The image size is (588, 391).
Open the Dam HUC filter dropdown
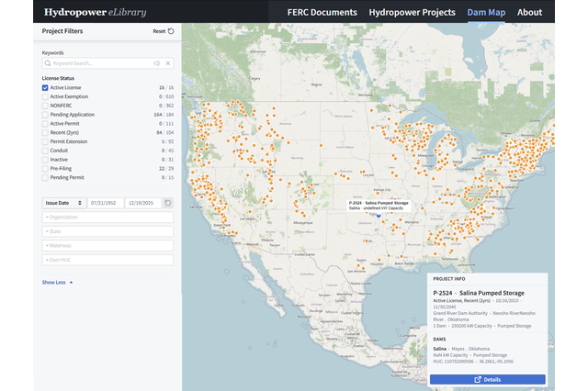coord(107,260)
